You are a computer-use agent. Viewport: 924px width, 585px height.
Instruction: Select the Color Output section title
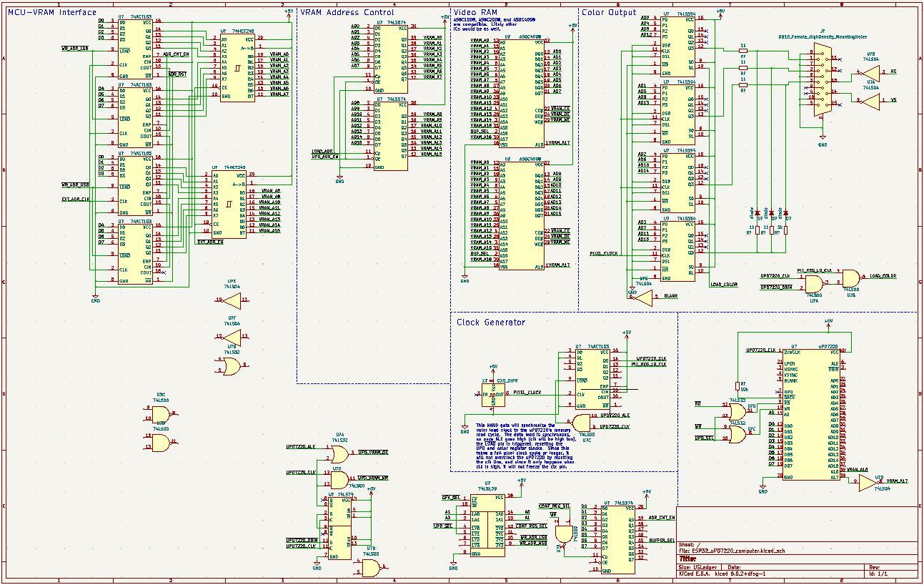click(x=609, y=12)
